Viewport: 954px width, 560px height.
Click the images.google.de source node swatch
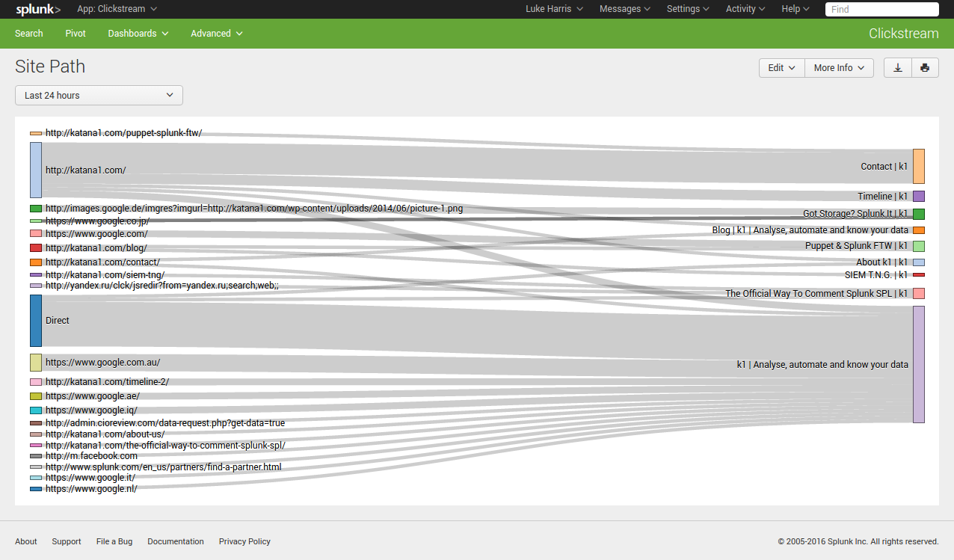pyautogui.click(x=36, y=209)
